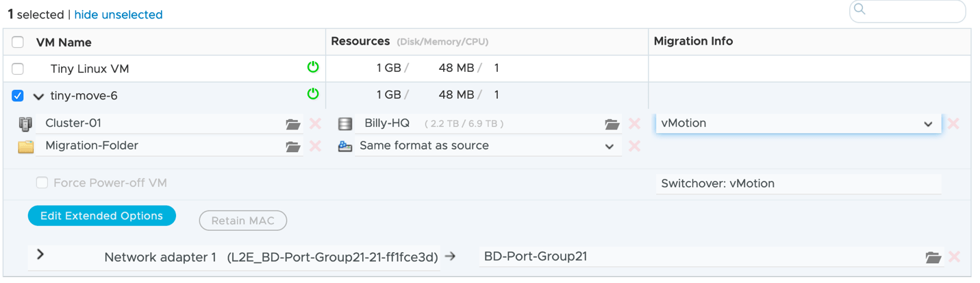Check the Tiny Linux VM checkbox

pyautogui.click(x=18, y=69)
